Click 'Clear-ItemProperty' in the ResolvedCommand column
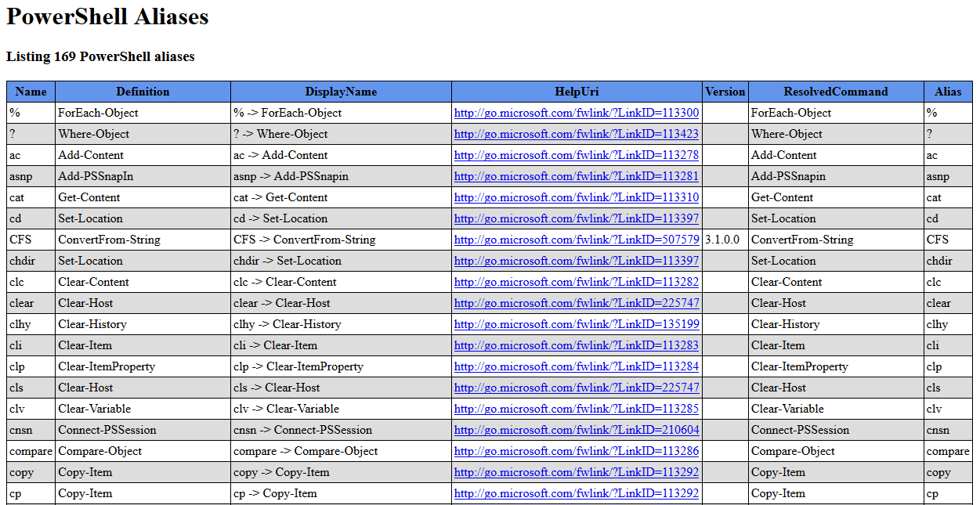Image resolution: width=980 pixels, height=505 pixels. tap(800, 366)
